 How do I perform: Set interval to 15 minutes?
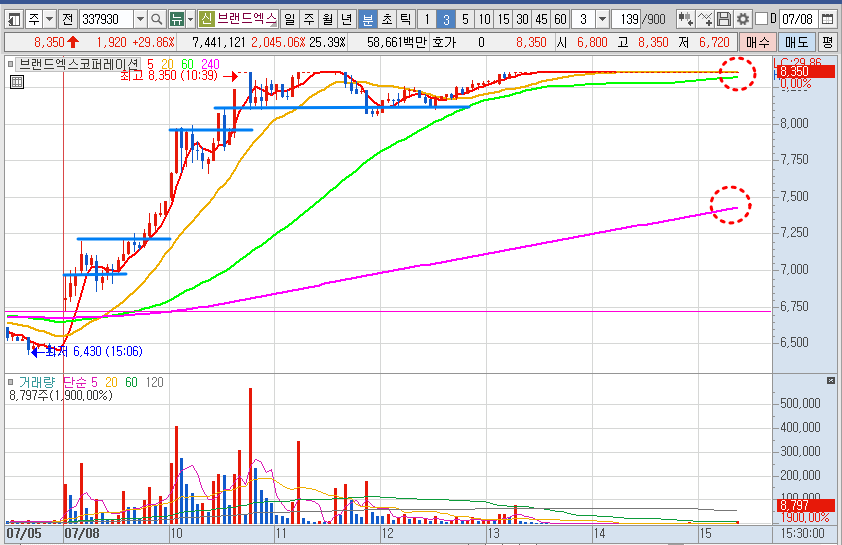point(503,20)
